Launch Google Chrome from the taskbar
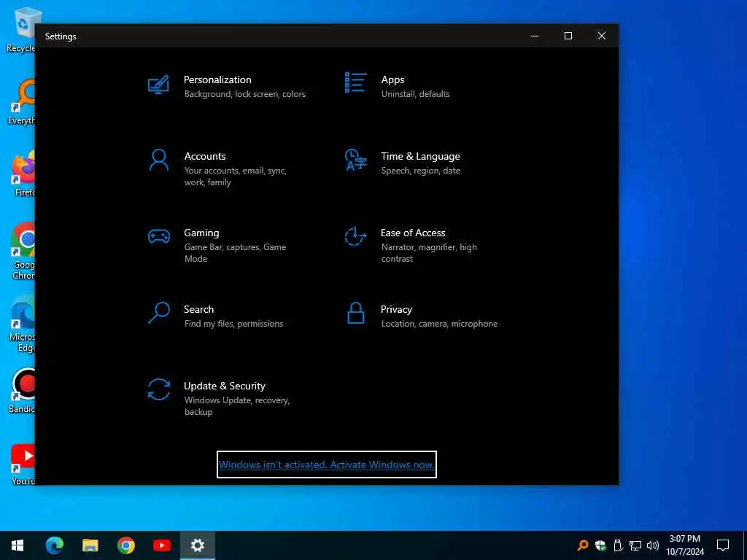747x560 pixels. pos(125,545)
